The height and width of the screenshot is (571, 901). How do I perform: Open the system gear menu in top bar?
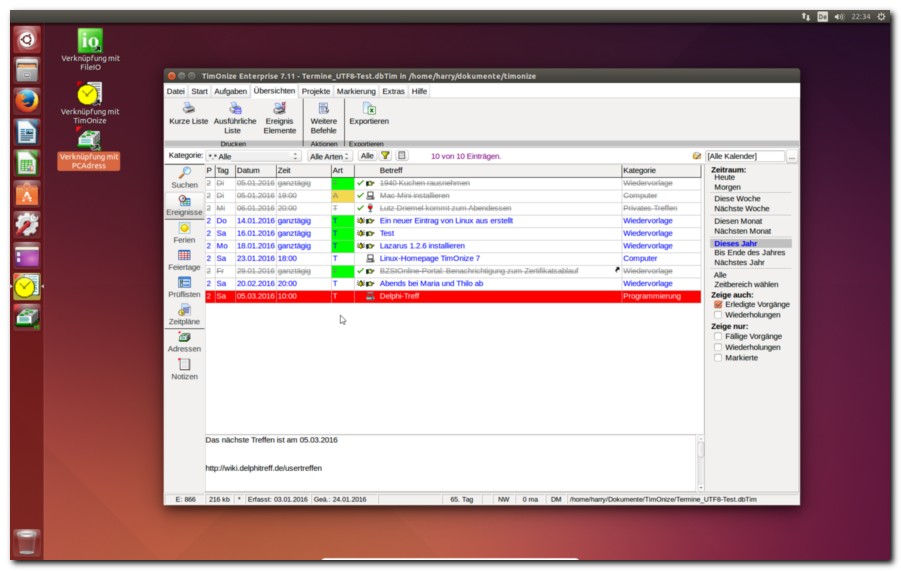point(881,17)
